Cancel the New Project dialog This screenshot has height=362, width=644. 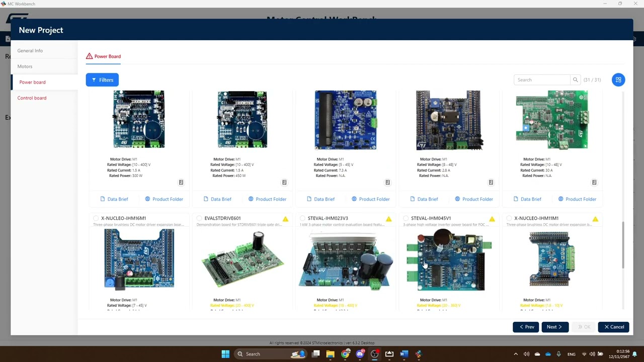tap(614, 327)
